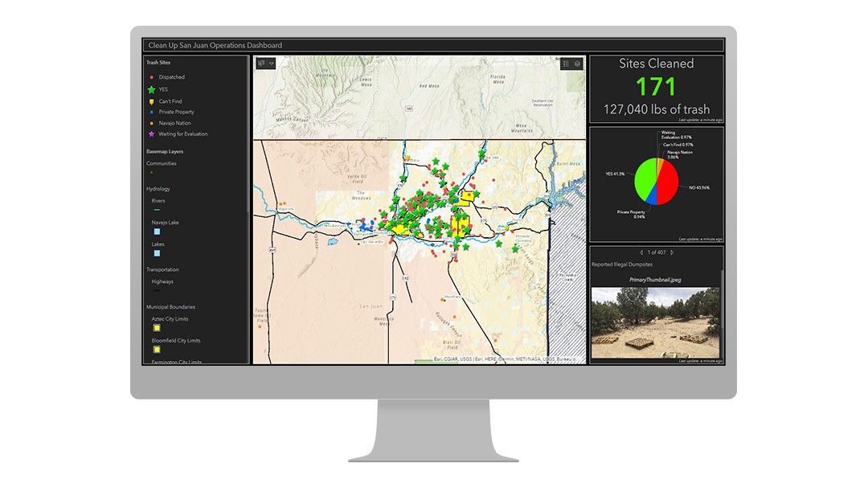Click the NO 43.96% pie label

tap(699, 188)
